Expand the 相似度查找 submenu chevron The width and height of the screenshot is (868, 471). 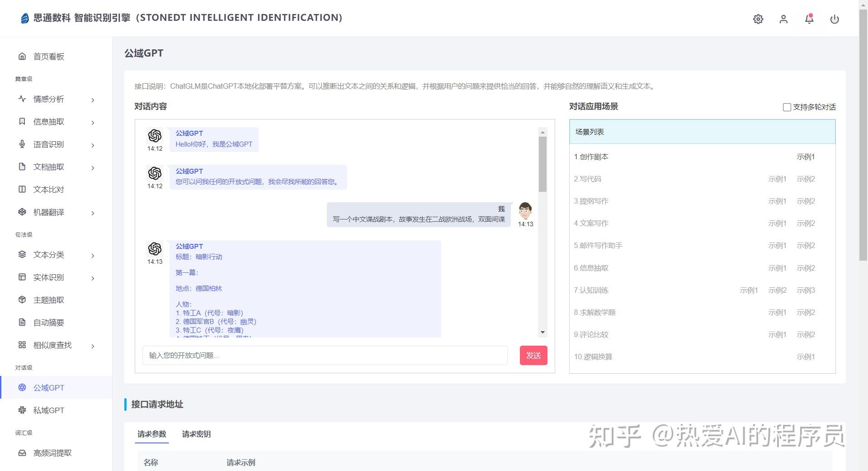point(93,346)
